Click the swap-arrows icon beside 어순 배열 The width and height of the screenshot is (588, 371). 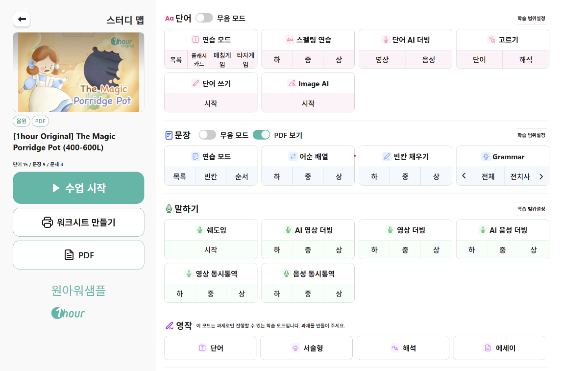293,157
